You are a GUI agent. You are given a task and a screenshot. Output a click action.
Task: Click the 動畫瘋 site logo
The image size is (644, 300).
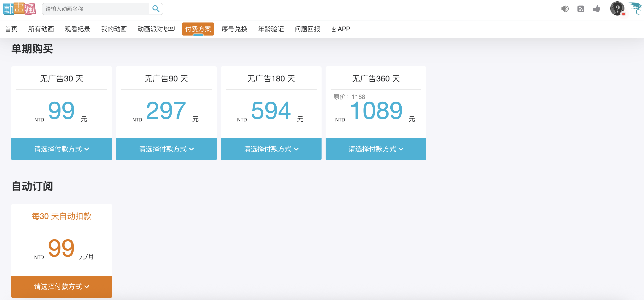[x=20, y=9]
